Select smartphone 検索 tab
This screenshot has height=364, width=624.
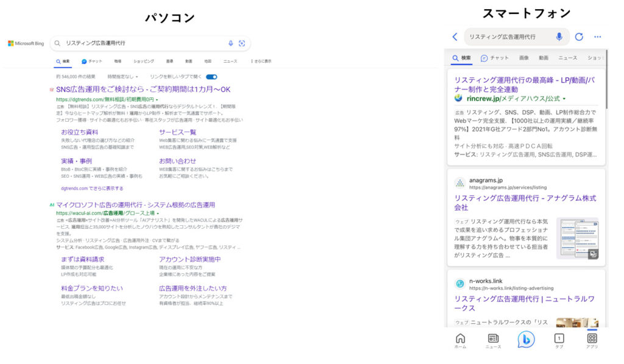462,58
